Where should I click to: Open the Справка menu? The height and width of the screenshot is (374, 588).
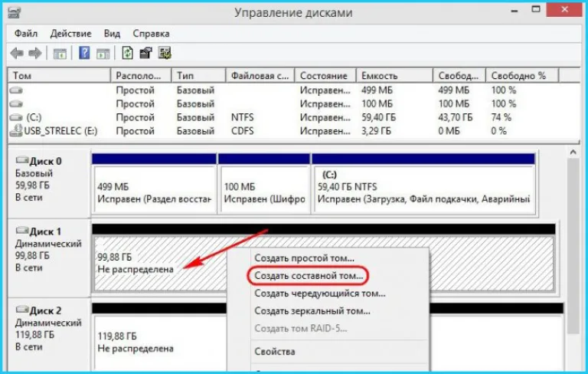[151, 34]
